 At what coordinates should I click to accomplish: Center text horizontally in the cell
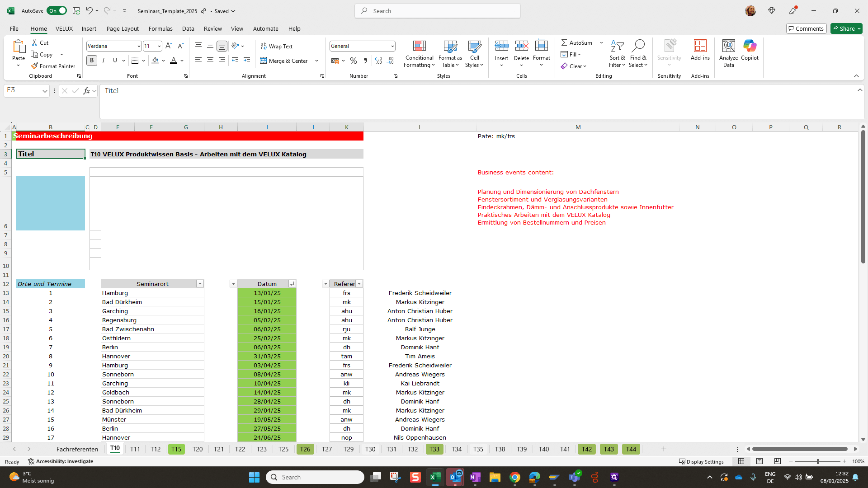pyautogui.click(x=210, y=60)
